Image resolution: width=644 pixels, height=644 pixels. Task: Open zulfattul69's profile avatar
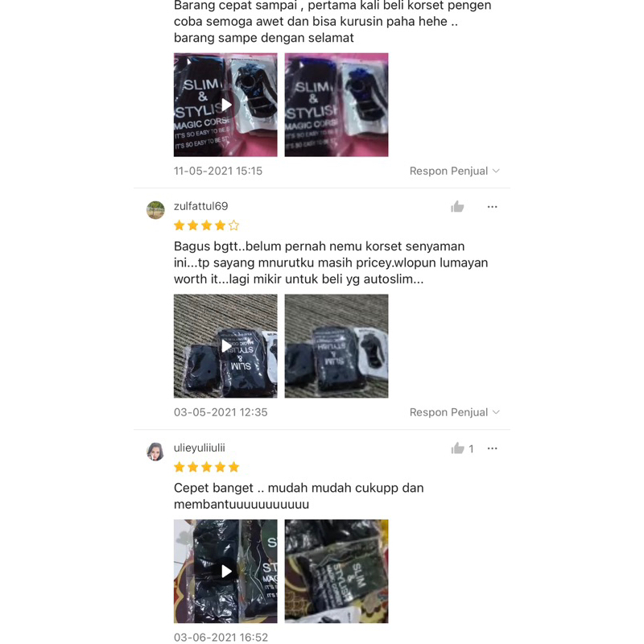(x=155, y=210)
